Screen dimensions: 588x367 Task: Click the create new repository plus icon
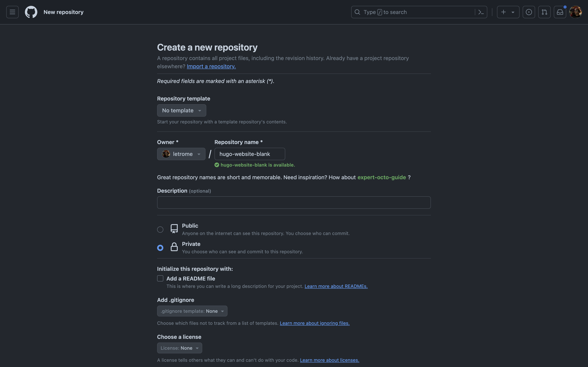click(x=503, y=12)
